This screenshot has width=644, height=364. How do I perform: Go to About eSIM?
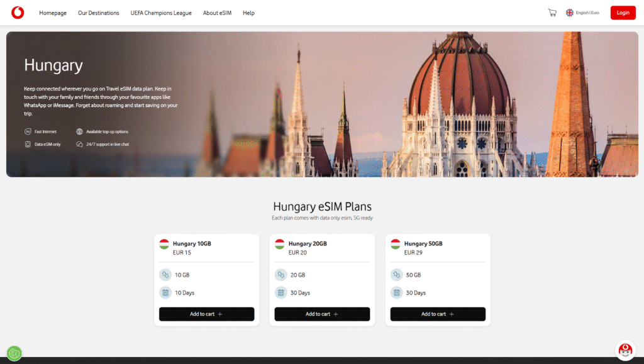pyautogui.click(x=217, y=13)
